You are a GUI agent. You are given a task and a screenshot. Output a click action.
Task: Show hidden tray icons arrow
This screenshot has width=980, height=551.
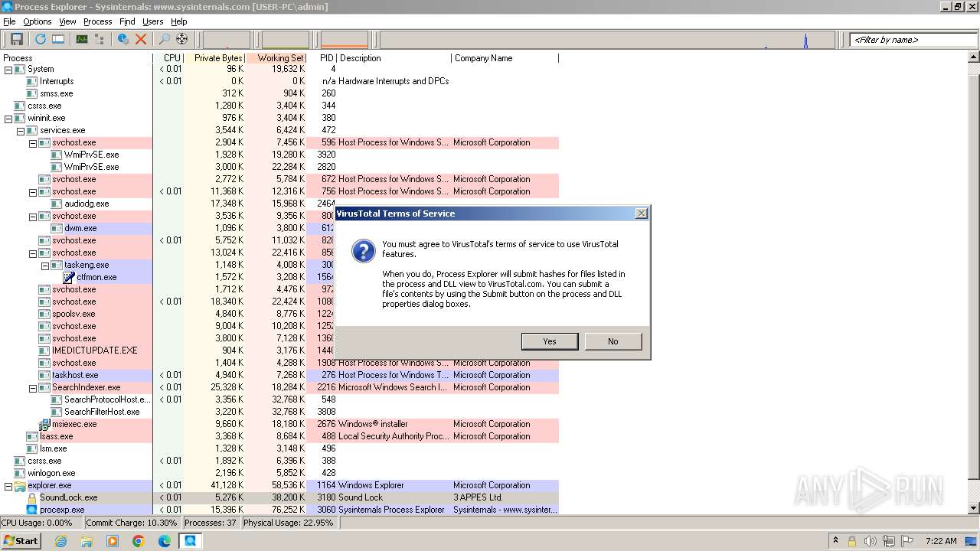click(836, 541)
